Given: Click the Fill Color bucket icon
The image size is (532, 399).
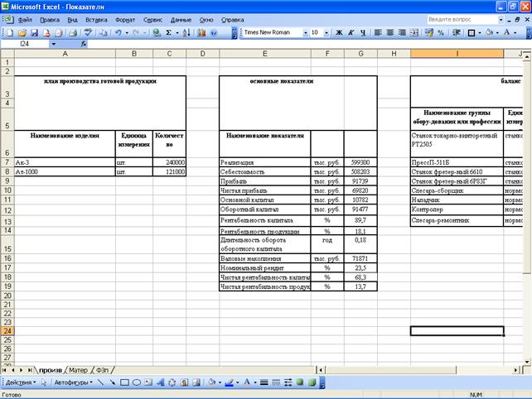Looking at the screenshot, I should tap(489, 32).
